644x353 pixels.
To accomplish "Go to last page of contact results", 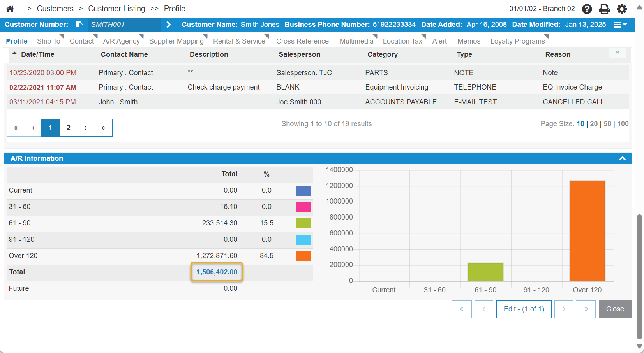I will coord(103,128).
